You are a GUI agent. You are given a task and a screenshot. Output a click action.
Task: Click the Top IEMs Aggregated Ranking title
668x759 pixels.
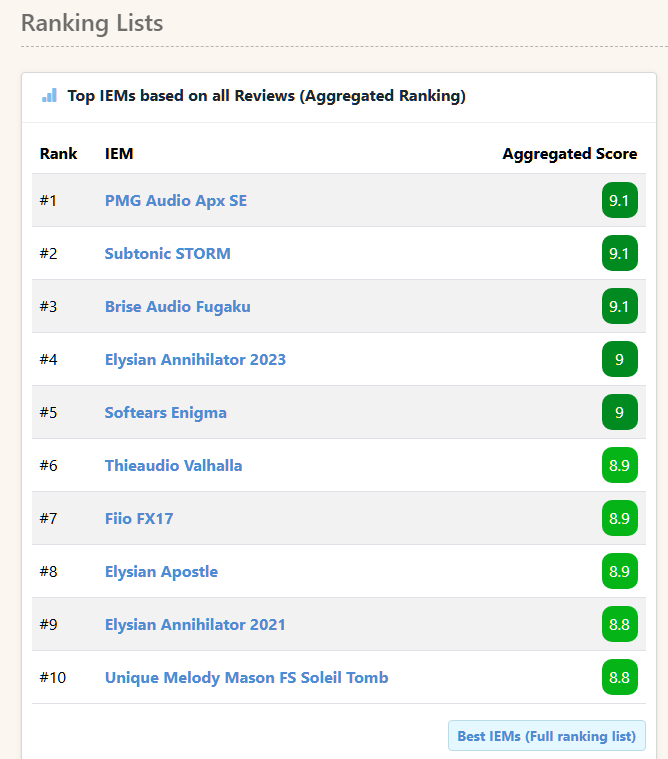(266, 96)
